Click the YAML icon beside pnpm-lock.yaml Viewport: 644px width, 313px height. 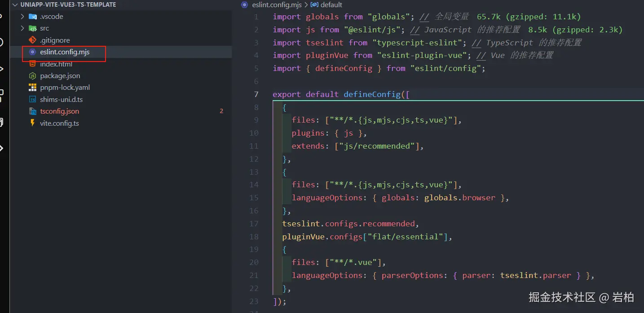click(x=32, y=88)
